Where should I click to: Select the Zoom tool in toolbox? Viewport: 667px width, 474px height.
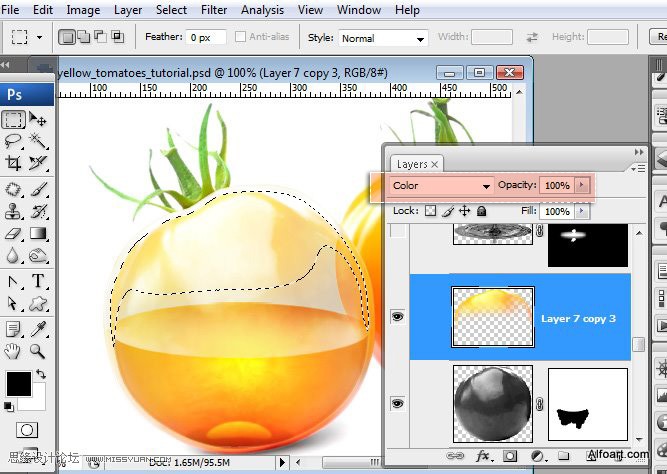(38, 351)
